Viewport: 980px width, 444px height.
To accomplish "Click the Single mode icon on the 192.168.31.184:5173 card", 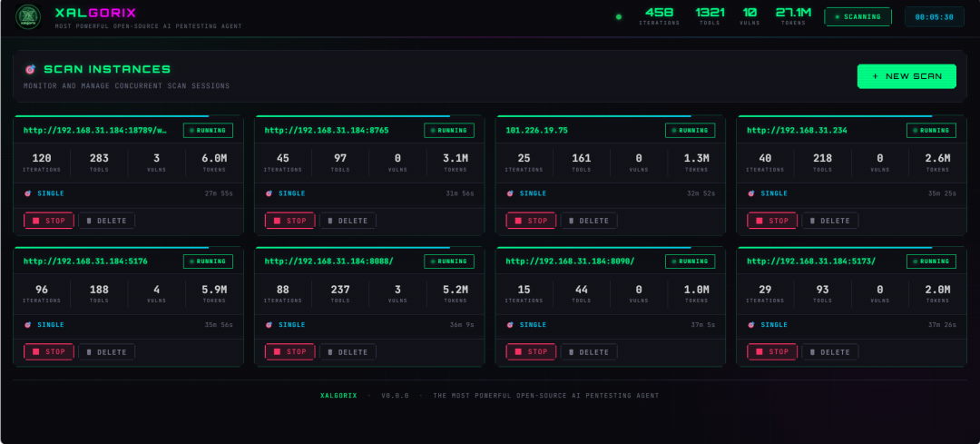I will 751,325.
